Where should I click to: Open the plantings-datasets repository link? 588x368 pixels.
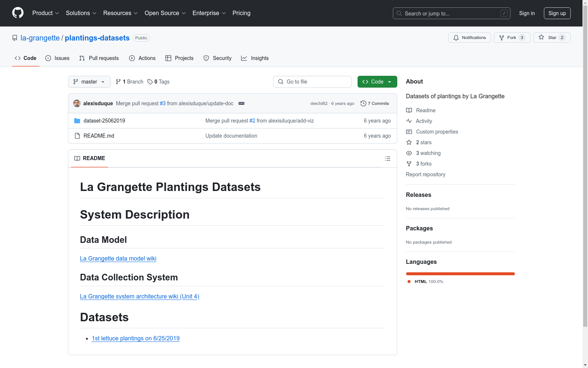(x=97, y=38)
